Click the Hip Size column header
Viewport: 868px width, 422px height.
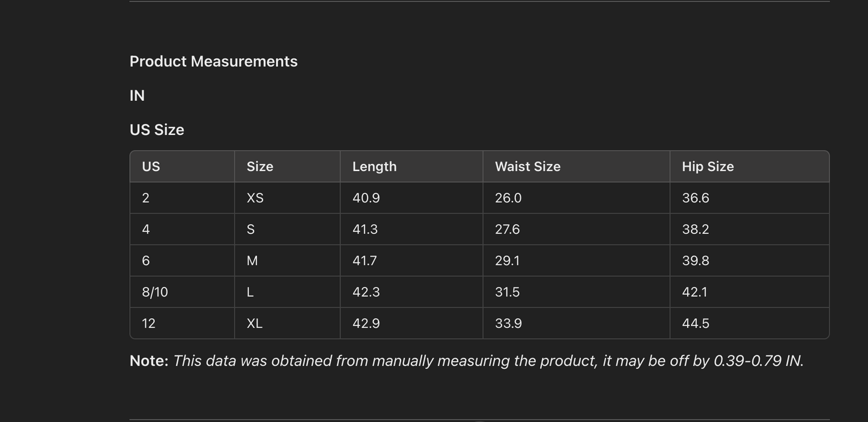pyautogui.click(x=708, y=166)
